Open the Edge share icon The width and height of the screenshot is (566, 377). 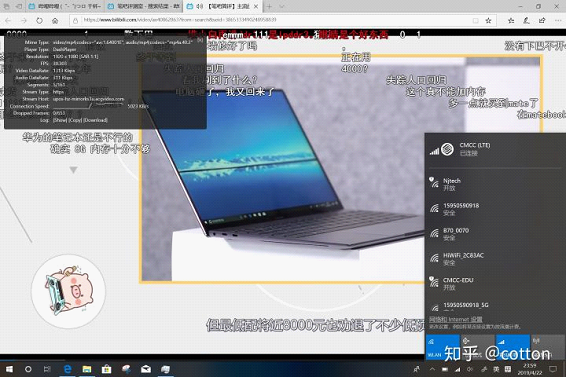542,21
